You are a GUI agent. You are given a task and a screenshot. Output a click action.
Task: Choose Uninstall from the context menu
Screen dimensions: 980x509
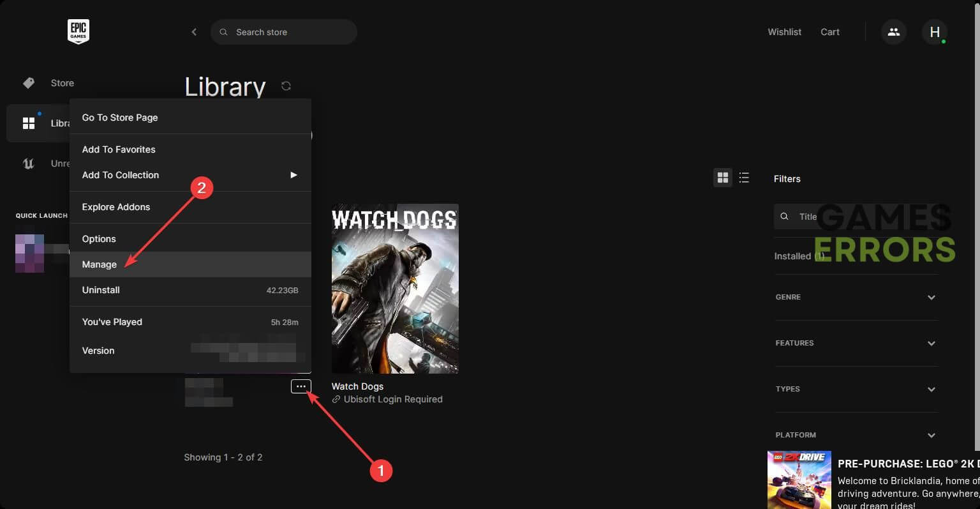101,290
